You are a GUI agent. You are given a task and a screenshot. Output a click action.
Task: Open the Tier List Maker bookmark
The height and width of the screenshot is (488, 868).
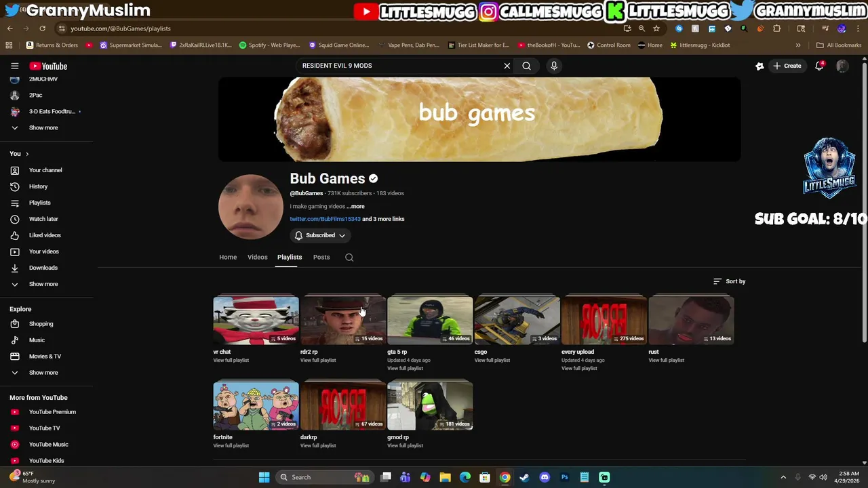click(x=479, y=45)
